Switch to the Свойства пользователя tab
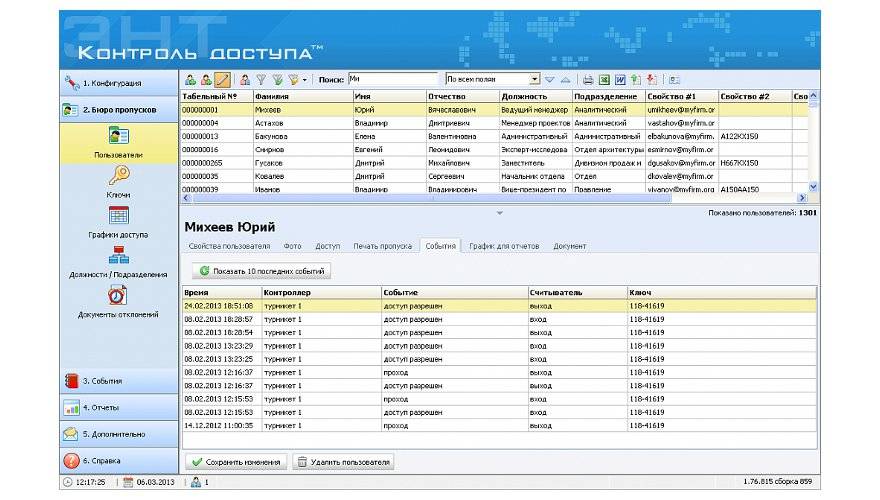The height and width of the screenshot is (500, 880). 229,245
